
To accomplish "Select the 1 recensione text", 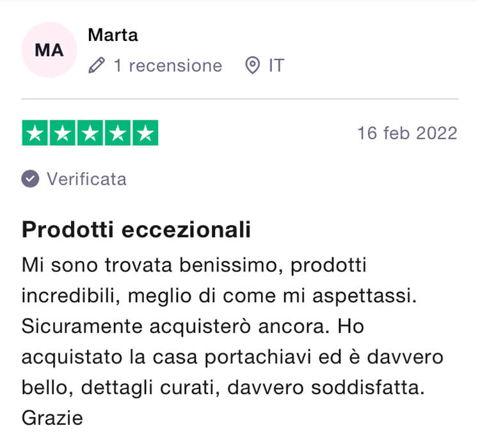I will [168, 65].
